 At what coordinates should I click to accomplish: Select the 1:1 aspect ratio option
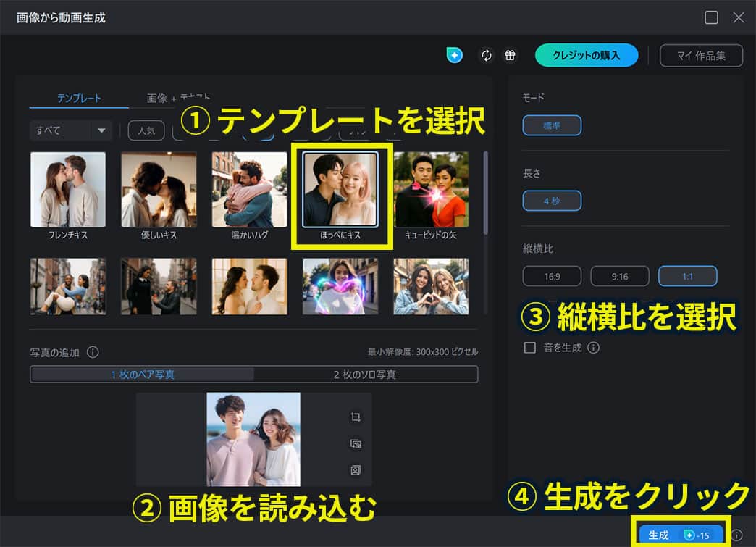[686, 275]
